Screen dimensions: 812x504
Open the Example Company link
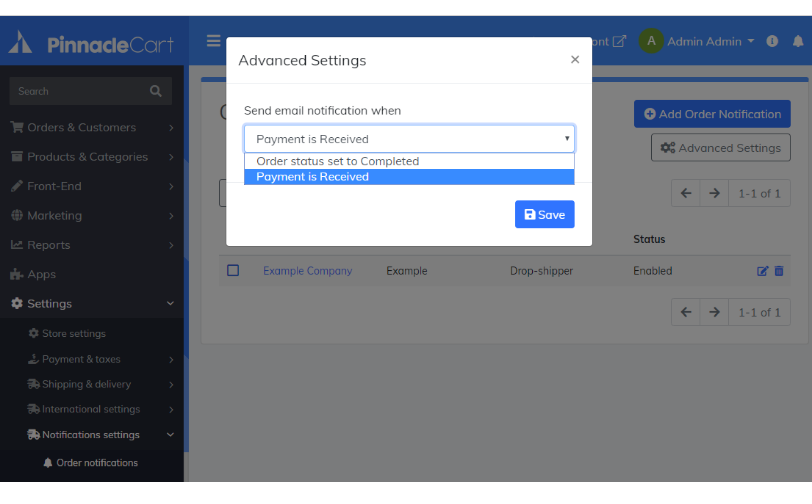coord(307,271)
